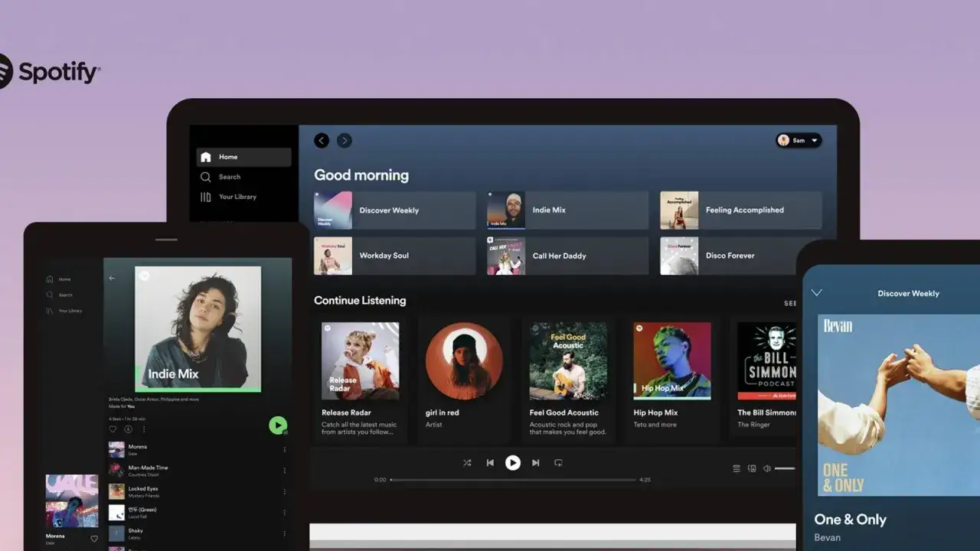Screen dimensions: 980x551
Task: Open the Discover Weekly shortcut card
Action: [x=394, y=210]
